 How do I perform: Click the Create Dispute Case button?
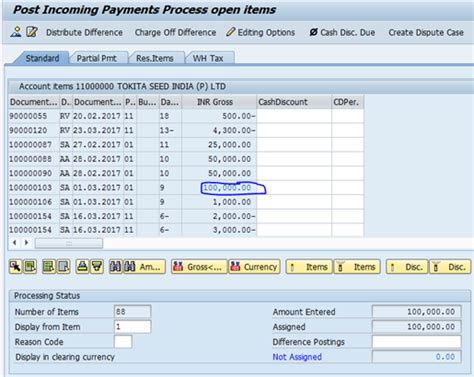pos(426,32)
